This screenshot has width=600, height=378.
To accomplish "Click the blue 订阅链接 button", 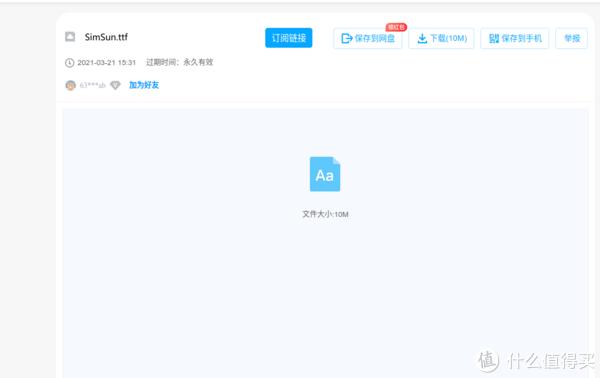I will click(289, 38).
